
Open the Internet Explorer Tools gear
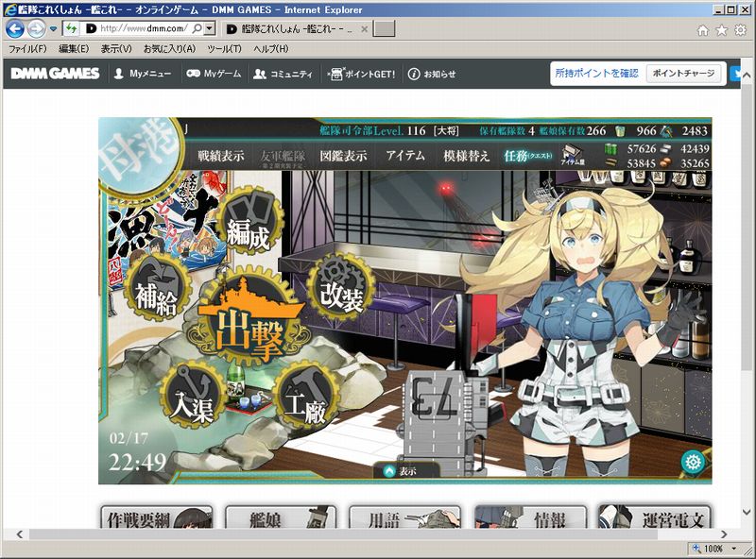pos(740,30)
